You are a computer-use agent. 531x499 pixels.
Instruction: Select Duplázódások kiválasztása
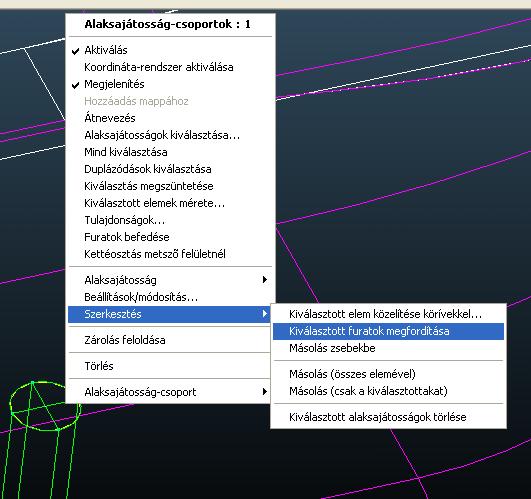tap(169, 169)
